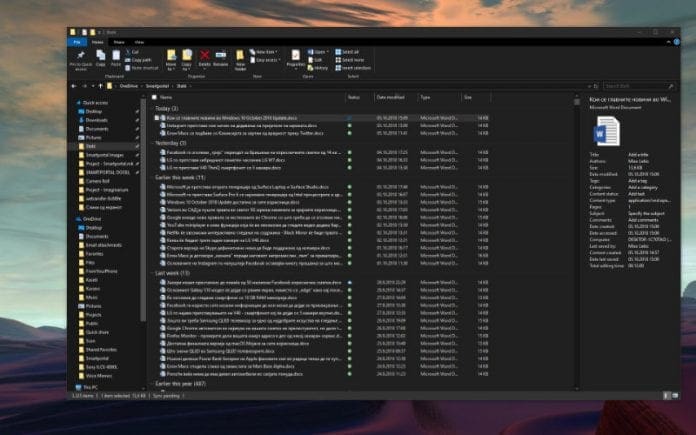Switch to the View tab

(x=139, y=42)
